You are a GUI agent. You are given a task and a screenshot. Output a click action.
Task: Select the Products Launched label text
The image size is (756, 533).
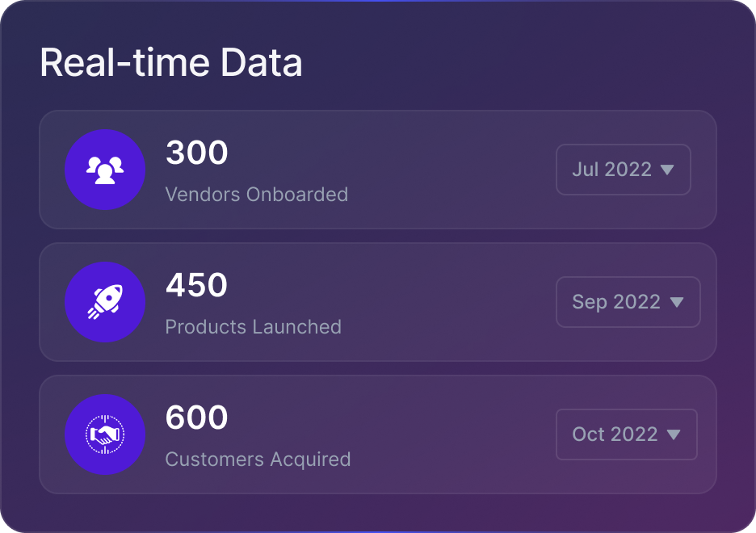(x=254, y=327)
